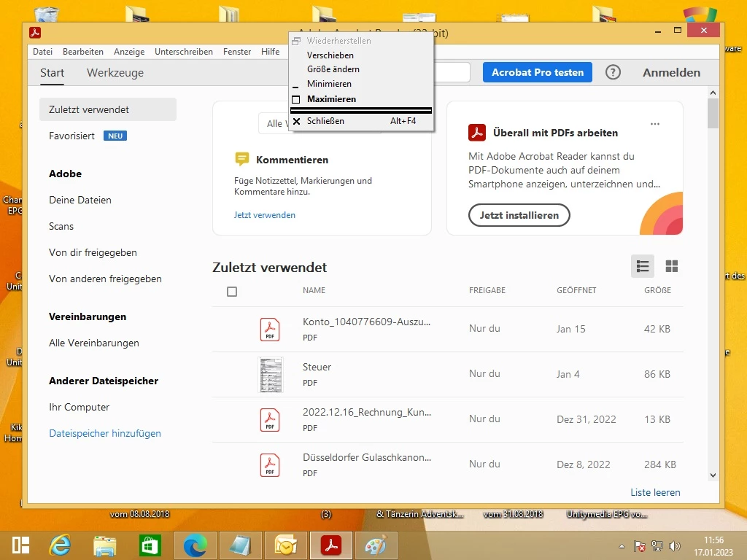Open the Bearbeiten menu
This screenshot has height=560, width=747.
tap(83, 52)
